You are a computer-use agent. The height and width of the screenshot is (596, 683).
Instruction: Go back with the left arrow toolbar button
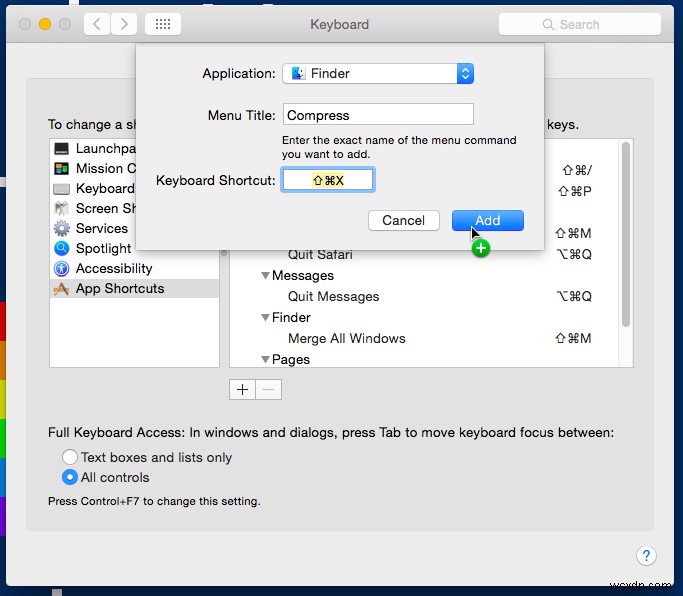pos(97,24)
